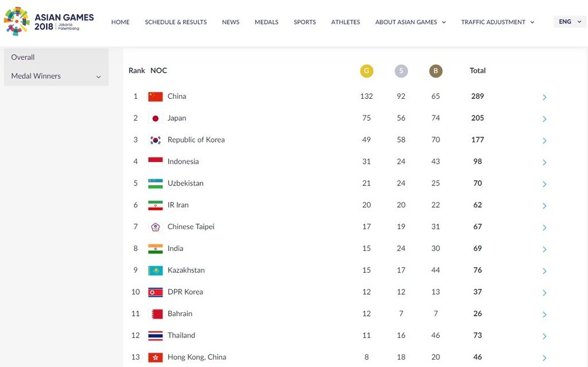Click the Hong Kong, China flag icon
Viewport: 588px width, 367px height.
click(x=156, y=357)
